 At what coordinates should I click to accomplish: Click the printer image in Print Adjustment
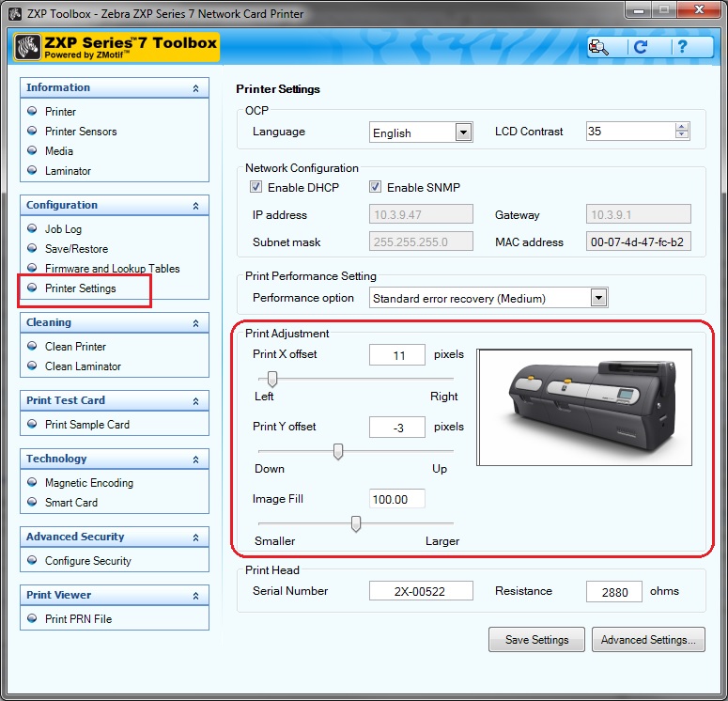pyautogui.click(x=583, y=398)
